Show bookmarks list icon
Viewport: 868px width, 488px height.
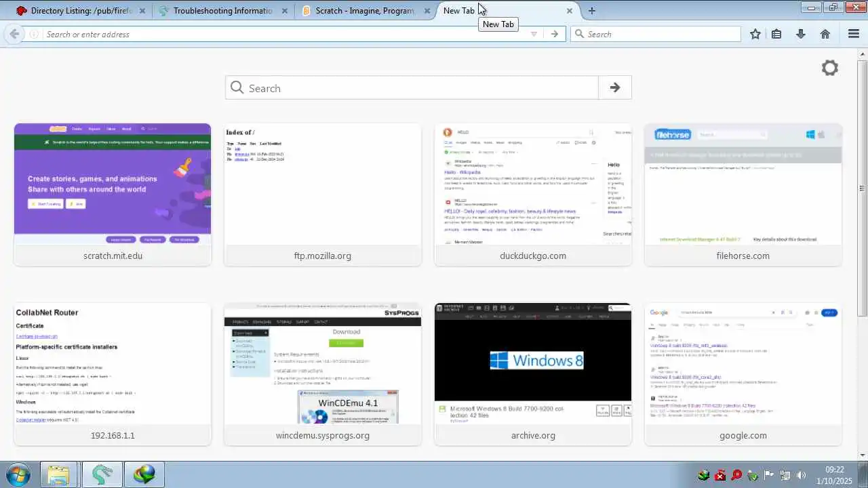(776, 34)
